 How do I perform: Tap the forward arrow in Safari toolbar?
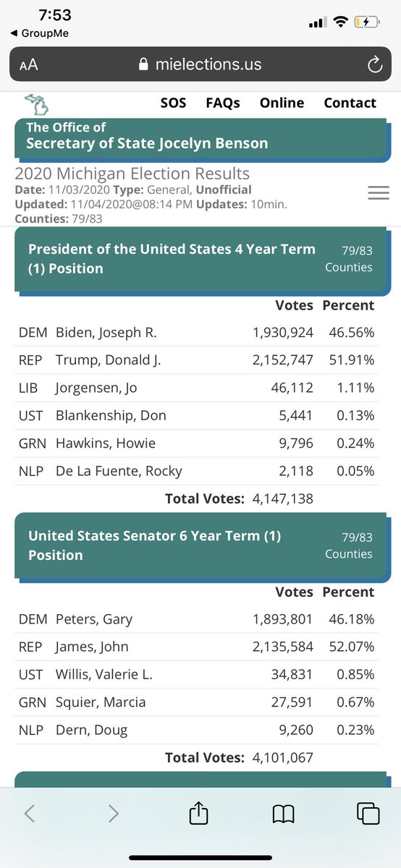[113, 814]
